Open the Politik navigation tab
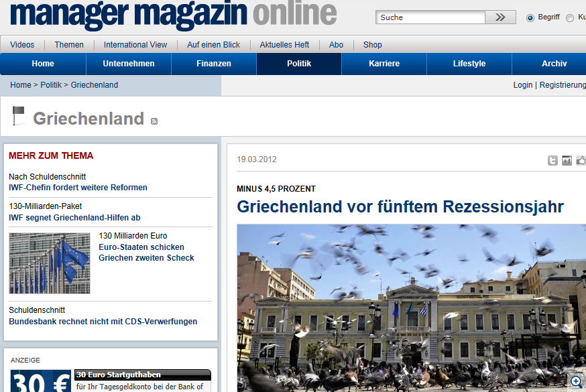The image size is (586, 392). point(299,64)
